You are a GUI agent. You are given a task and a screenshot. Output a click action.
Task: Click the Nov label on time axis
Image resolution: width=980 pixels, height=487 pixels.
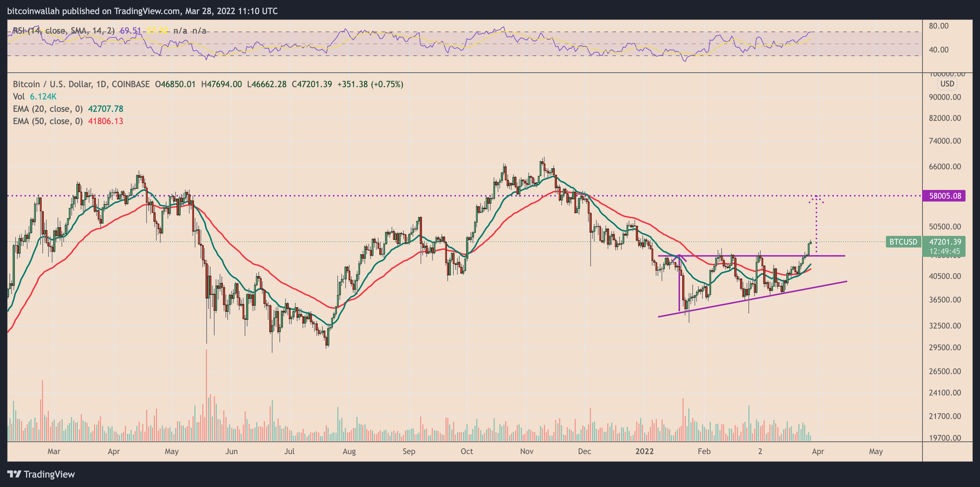pyautogui.click(x=527, y=451)
